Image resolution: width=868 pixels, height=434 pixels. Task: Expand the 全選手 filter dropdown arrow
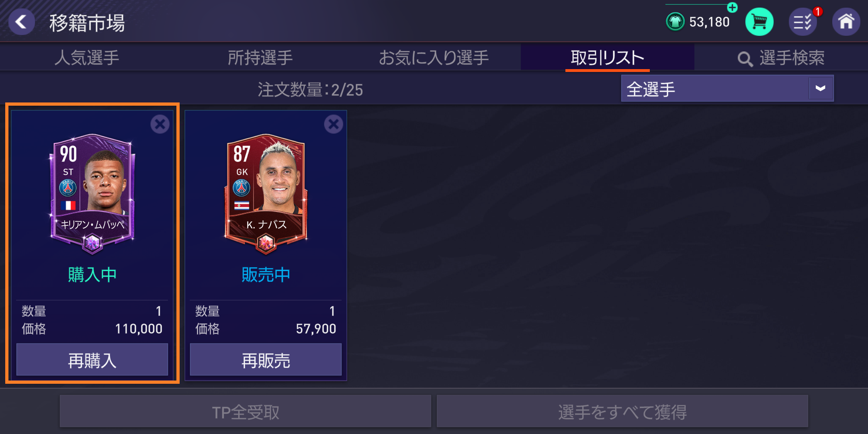(x=821, y=88)
